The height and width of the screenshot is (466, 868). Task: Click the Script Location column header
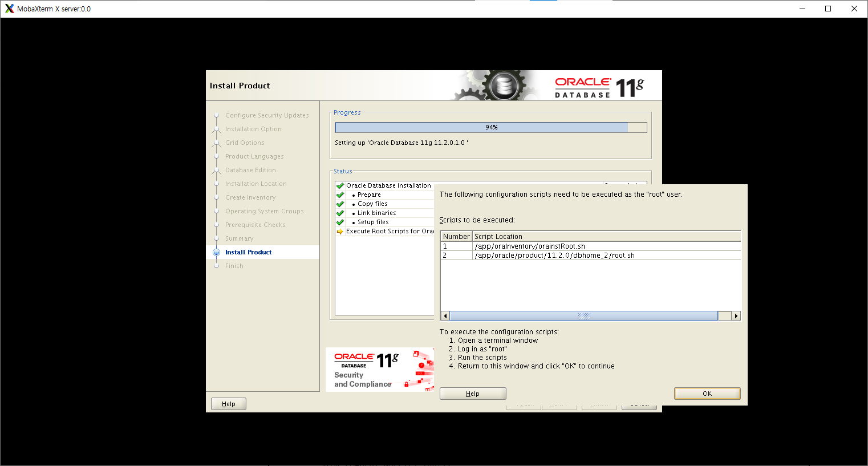(x=607, y=236)
